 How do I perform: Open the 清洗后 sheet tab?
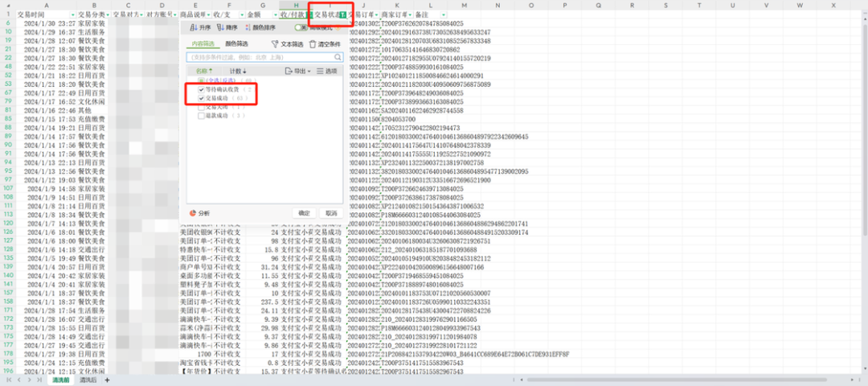(88, 380)
